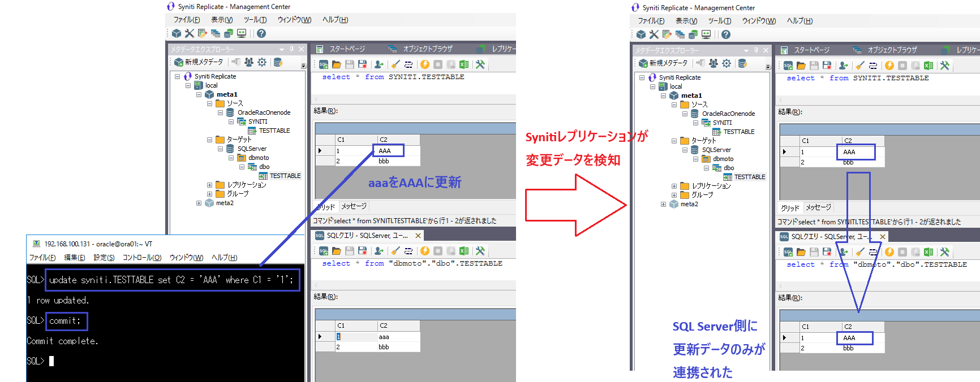Left window: expand the グループ folder
980x382 pixels.
(x=209, y=194)
